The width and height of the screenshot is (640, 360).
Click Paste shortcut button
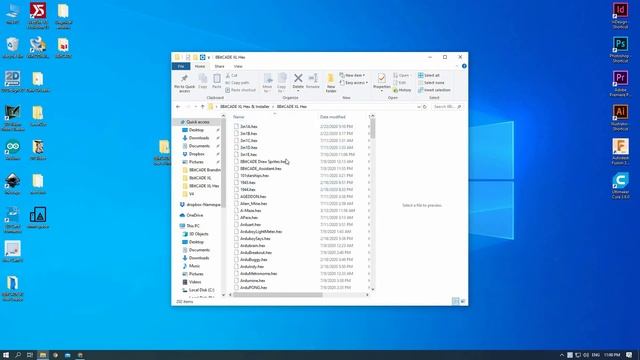point(240,90)
